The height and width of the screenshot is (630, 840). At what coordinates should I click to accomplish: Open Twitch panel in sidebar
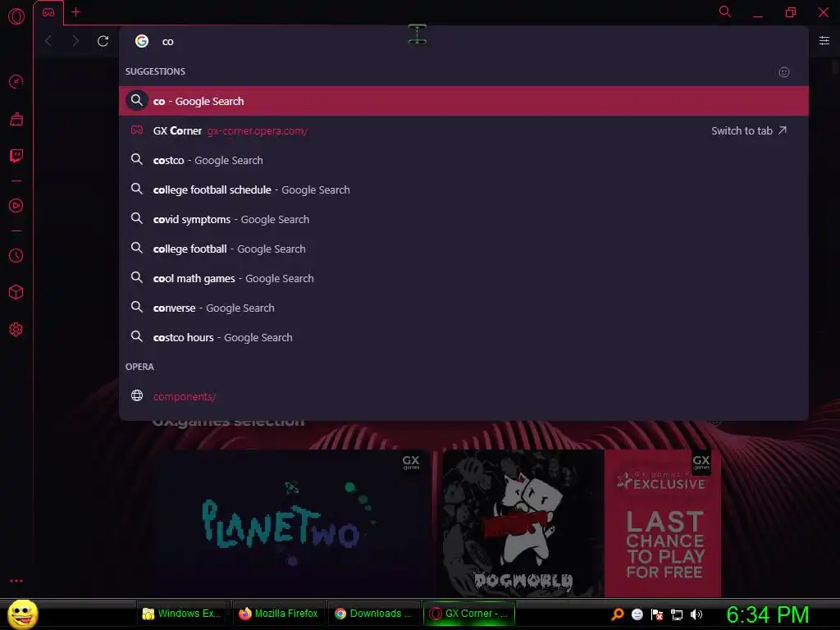pos(16,156)
